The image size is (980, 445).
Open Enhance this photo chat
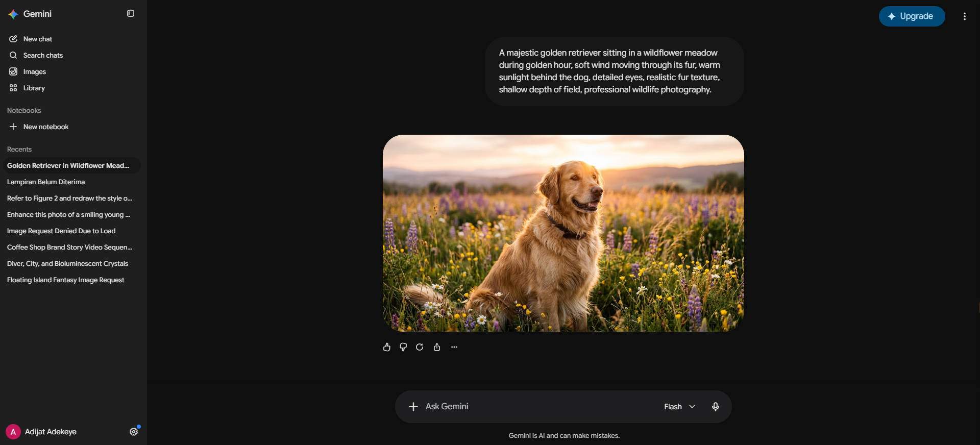(x=71, y=214)
